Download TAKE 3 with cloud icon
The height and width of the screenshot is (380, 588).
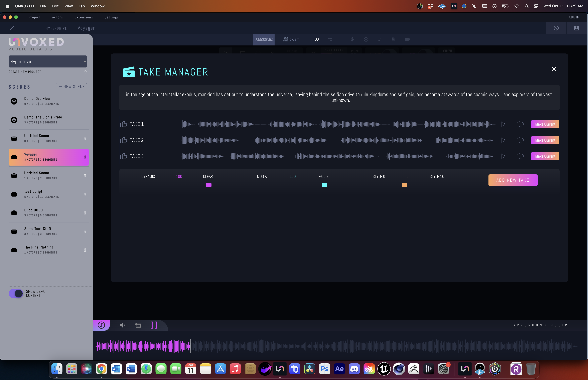coord(520,156)
